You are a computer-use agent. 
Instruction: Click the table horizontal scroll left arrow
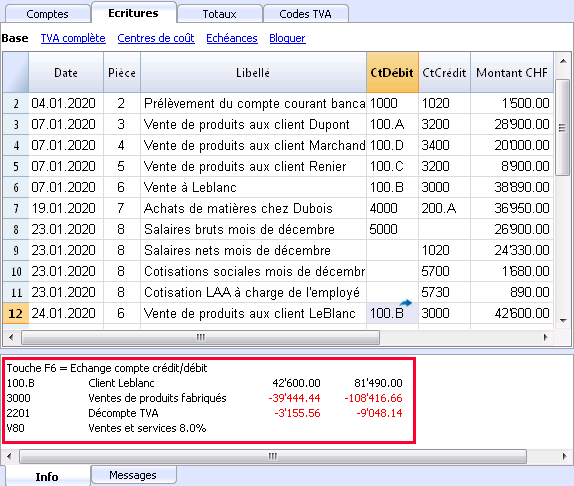(x=11, y=337)
